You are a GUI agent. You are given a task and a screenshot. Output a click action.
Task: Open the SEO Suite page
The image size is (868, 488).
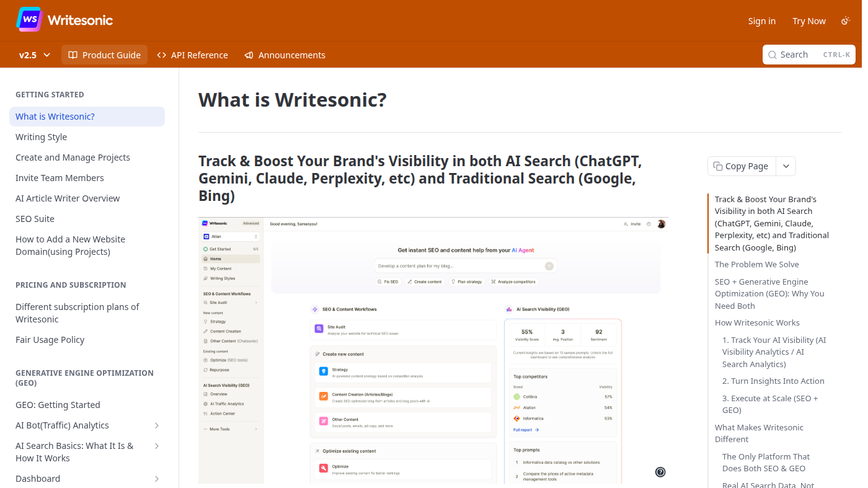87,219
